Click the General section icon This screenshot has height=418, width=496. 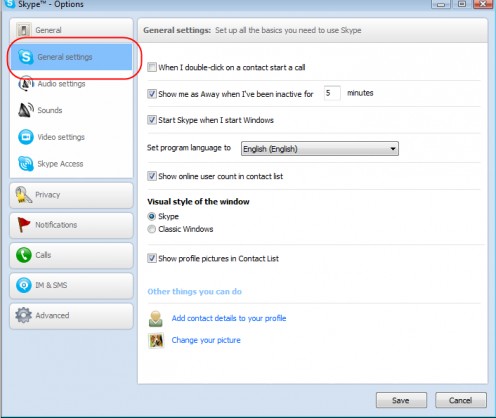pyautogui.click(x=24, y=30)
